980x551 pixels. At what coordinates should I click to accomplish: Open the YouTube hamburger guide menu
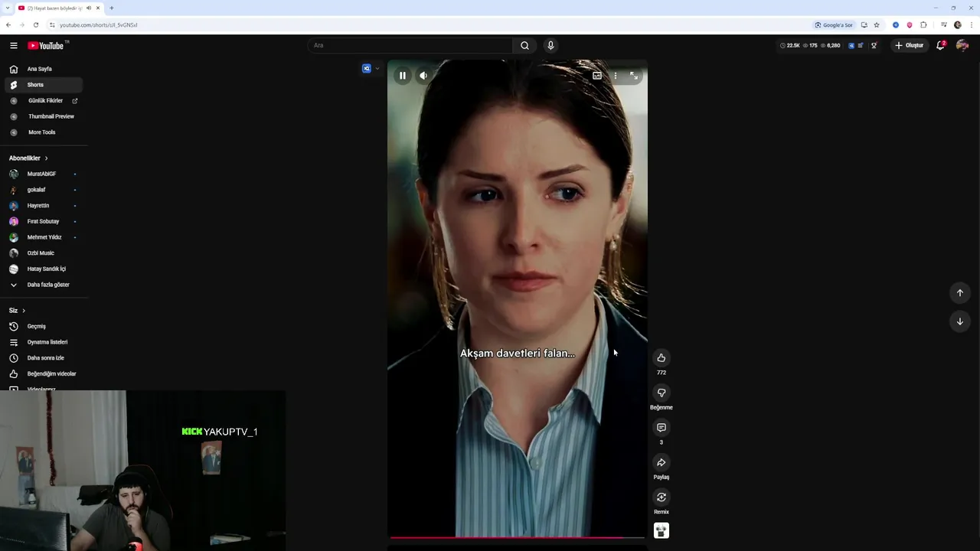tap(14, 46)
